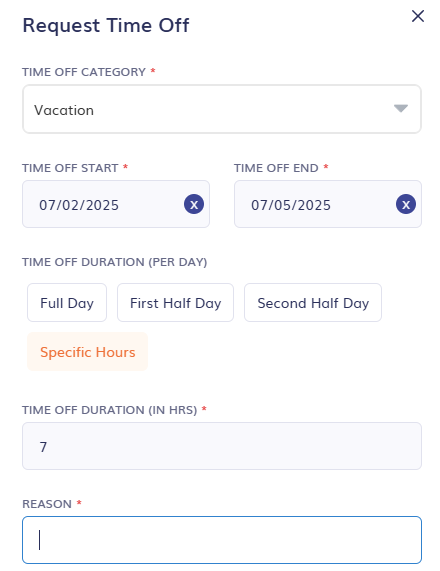Focus the duration in hours field
The height and width of the screenshot is (571, 440).
coord(222,446)
